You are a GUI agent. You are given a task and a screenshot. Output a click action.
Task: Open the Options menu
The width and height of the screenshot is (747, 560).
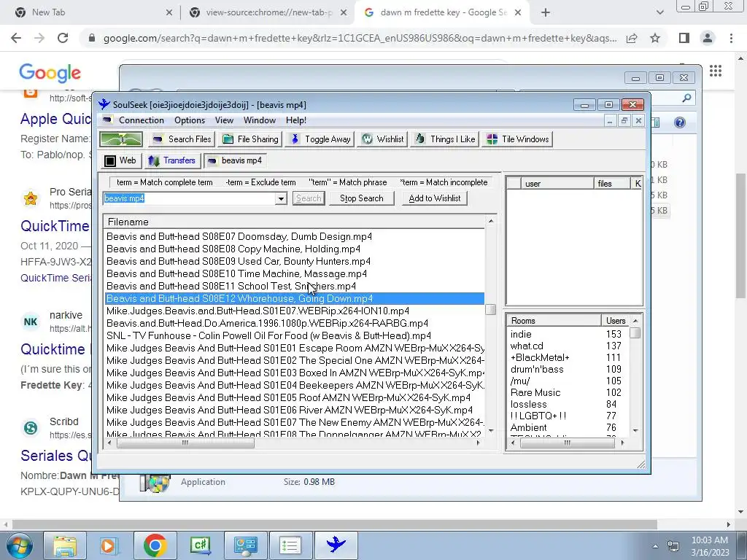click(x=190, y=120)
